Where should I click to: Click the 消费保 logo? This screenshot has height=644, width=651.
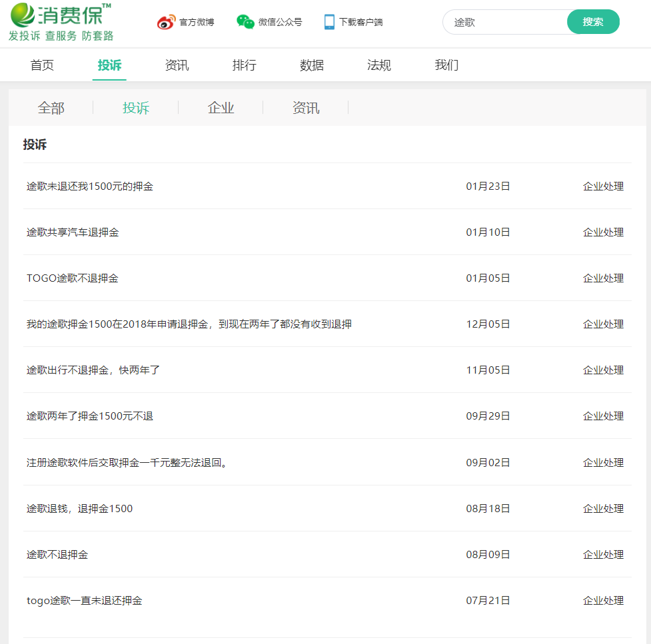point(61,15)
